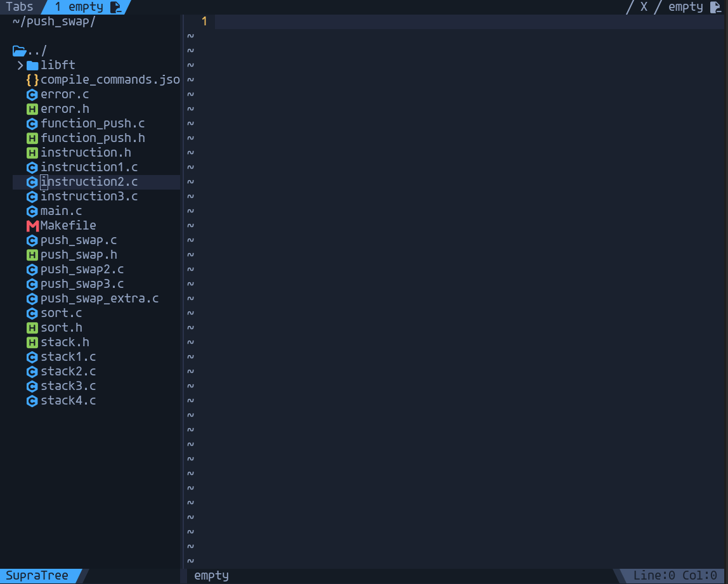
Task: Open error.c in the tree
Action: (x=65, y=94)
